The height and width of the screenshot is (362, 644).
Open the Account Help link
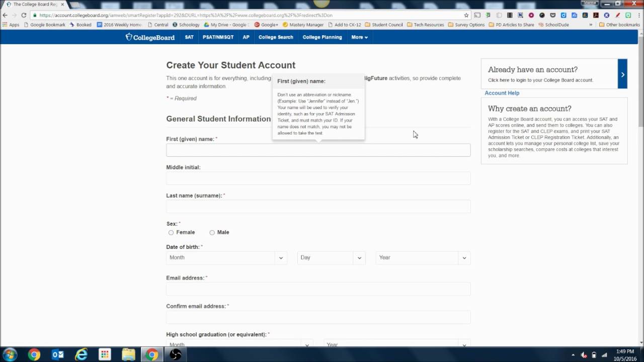click(502, 93)
